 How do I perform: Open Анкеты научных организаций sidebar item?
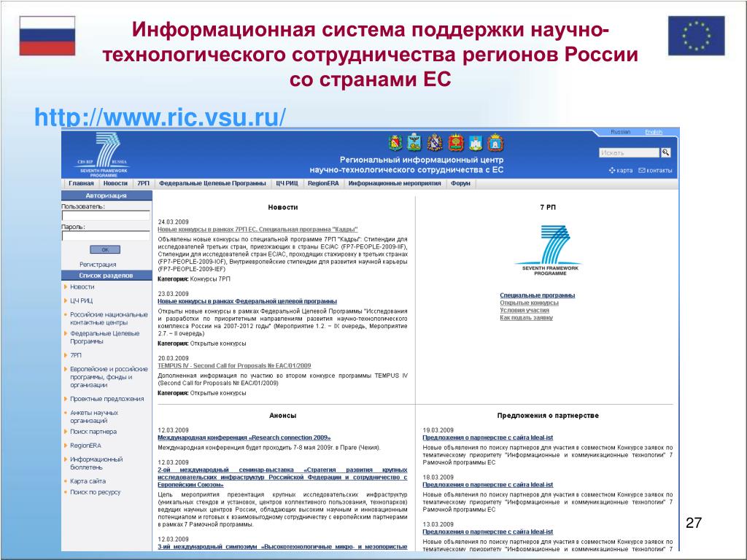click(94, 416)
